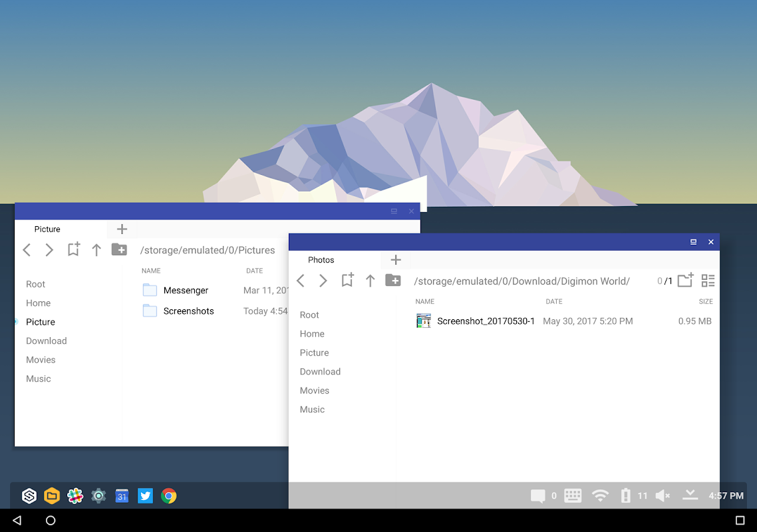Toggle the muted volume icon in tray
757x532 pixels.
(663, 496)
